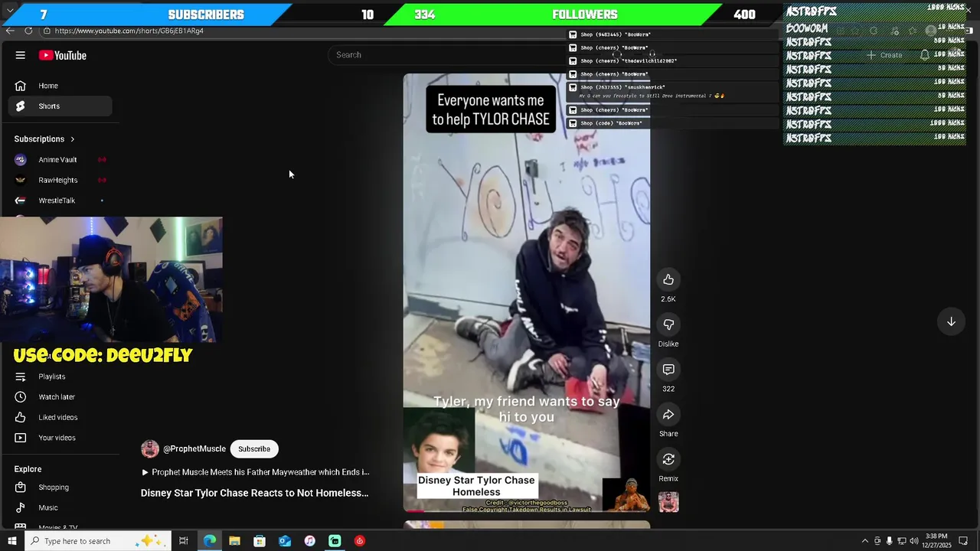Click the YouTube search field

click(x=448, y=55)
